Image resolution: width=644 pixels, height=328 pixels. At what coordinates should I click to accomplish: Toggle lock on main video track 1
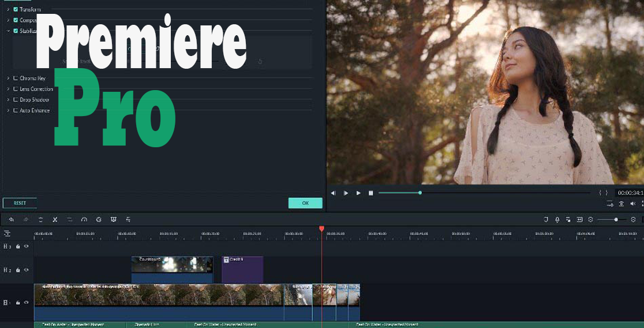pos(18,303)
